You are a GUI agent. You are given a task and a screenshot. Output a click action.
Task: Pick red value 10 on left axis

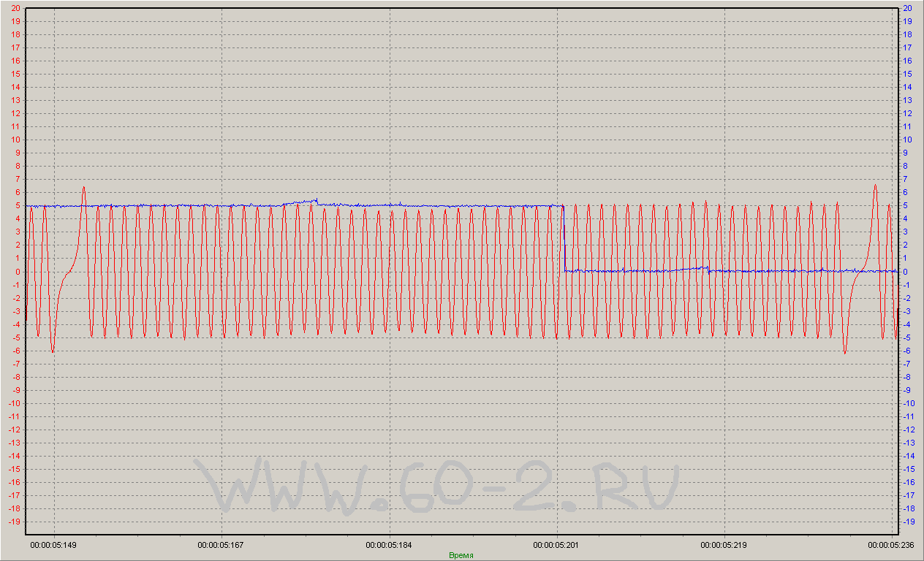pyautogui.click(x=15, y=140)
